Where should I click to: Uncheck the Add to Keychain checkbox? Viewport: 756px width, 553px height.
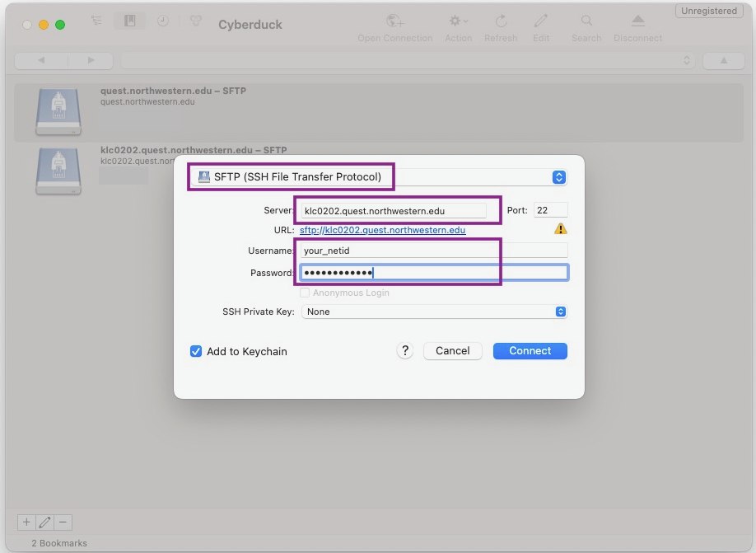196,351
